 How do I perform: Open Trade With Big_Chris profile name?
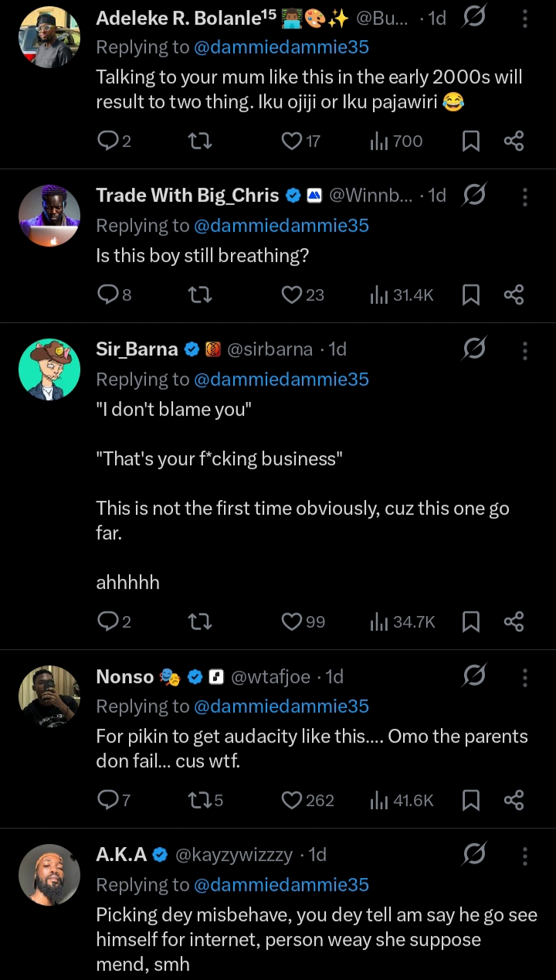pyautogui.click(x=187, y=196)
